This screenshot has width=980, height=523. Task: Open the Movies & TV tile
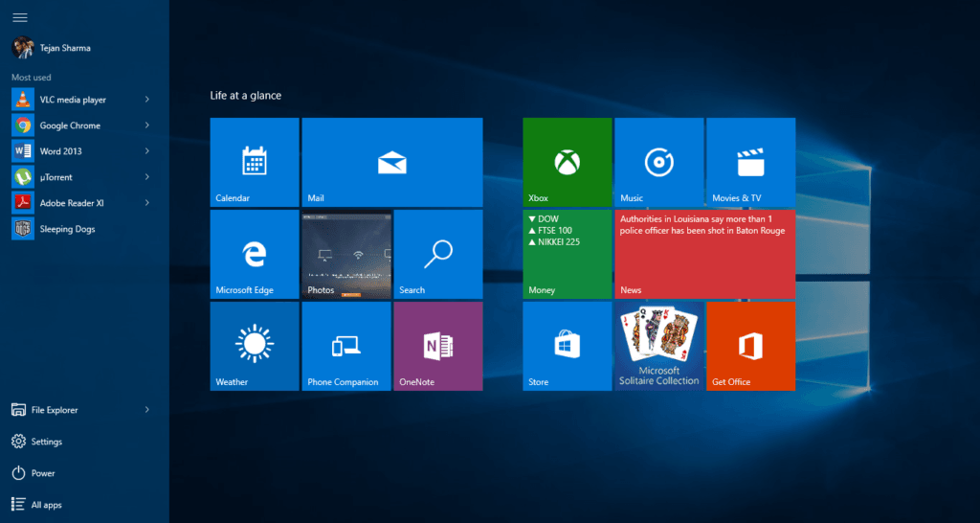[x=750, y=162]
